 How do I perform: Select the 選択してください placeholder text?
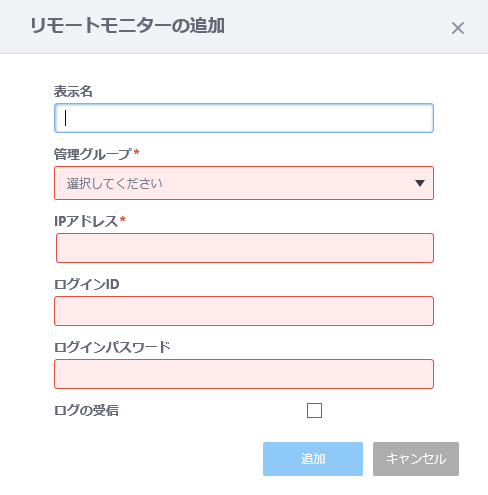(114, 183)
